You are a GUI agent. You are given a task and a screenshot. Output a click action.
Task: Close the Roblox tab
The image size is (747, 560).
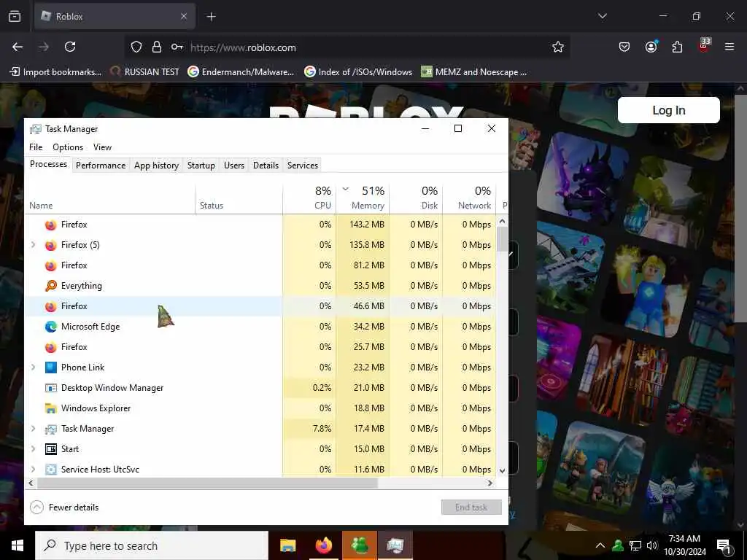coord(184,16)
